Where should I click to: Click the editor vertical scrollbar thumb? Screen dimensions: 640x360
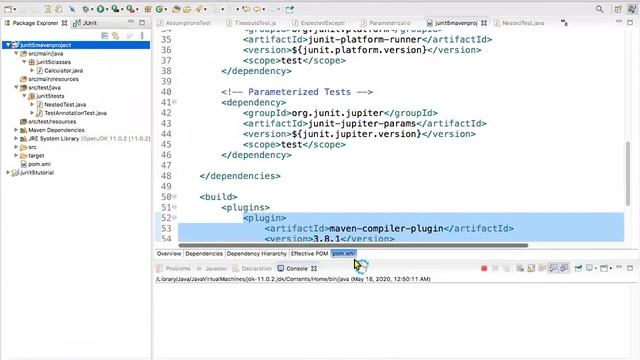[x=628, y=173]
